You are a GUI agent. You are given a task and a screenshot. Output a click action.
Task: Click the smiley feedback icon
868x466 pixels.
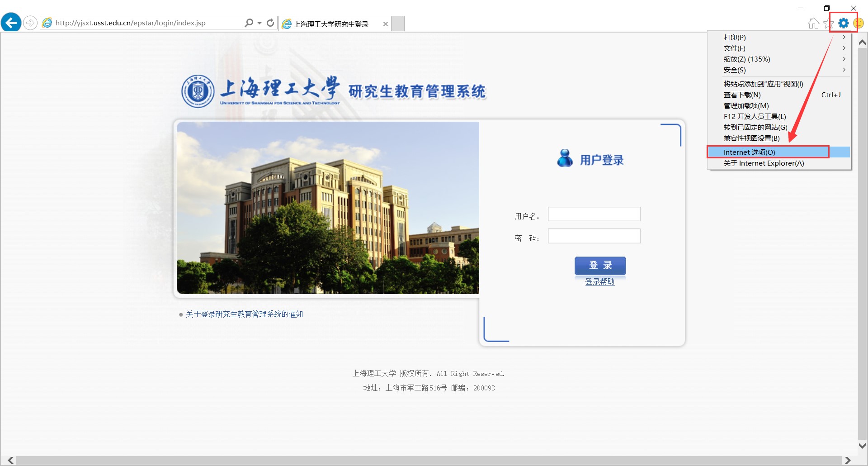[x=859, y=23]
